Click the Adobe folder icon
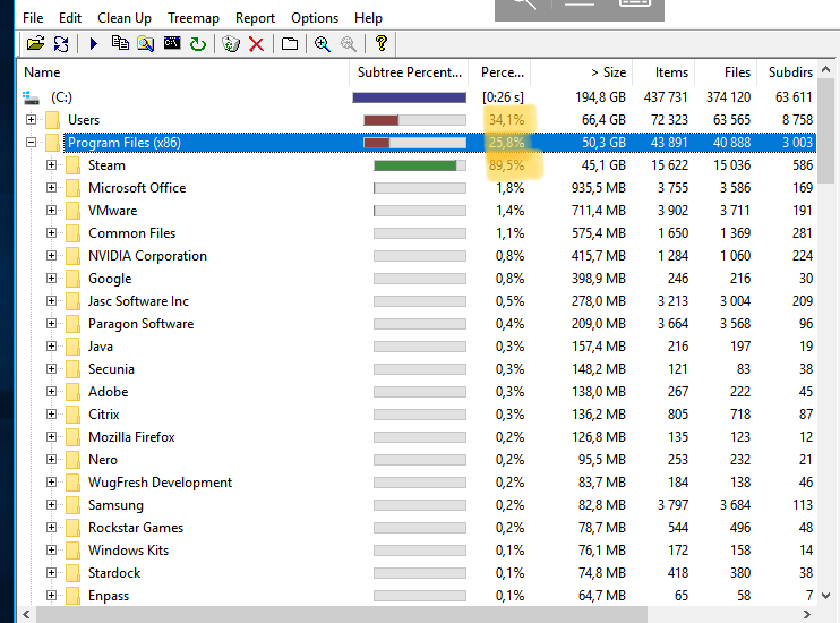Screen dimensions: 840x623 coord(72,392)
